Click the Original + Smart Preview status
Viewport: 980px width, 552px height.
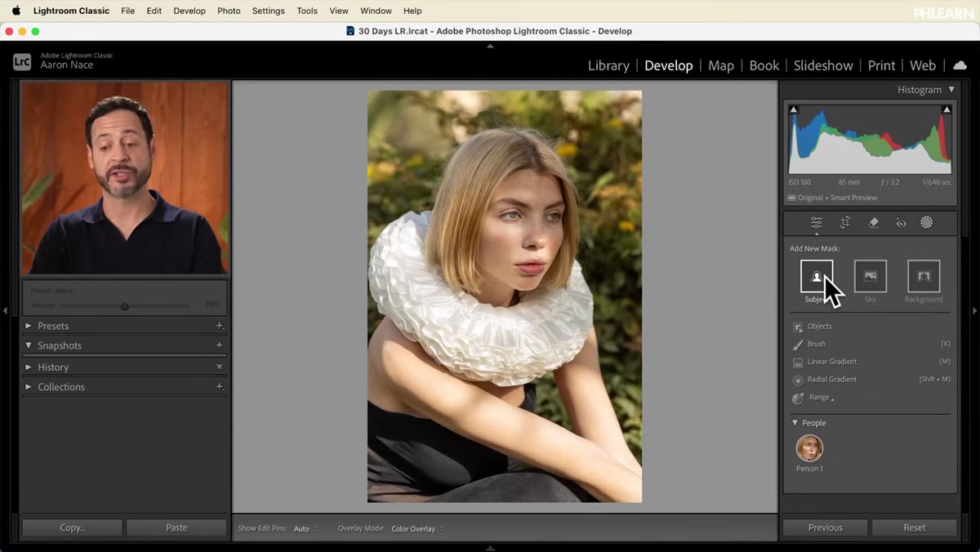(832, 198)
